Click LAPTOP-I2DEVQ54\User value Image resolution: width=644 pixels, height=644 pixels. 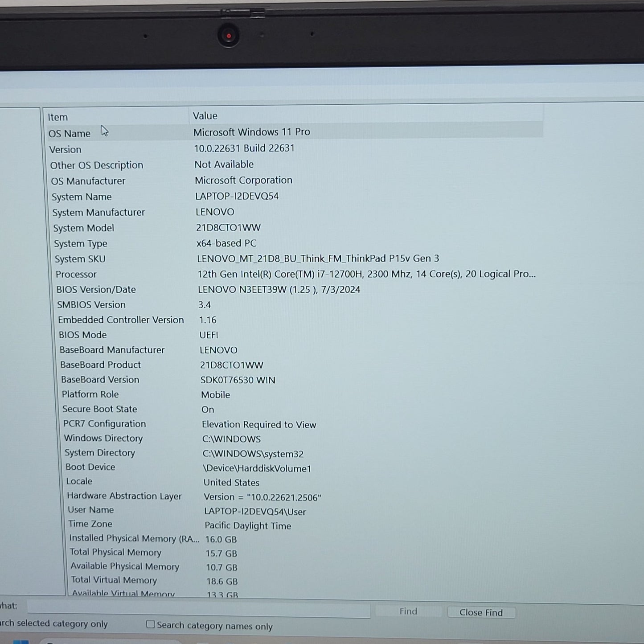(255, 512)
